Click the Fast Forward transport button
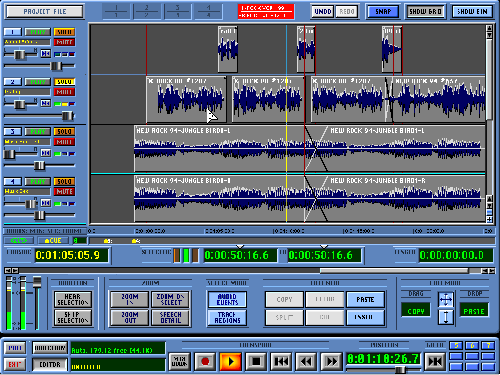Screen dimensions: 500x375 (331, 361)
